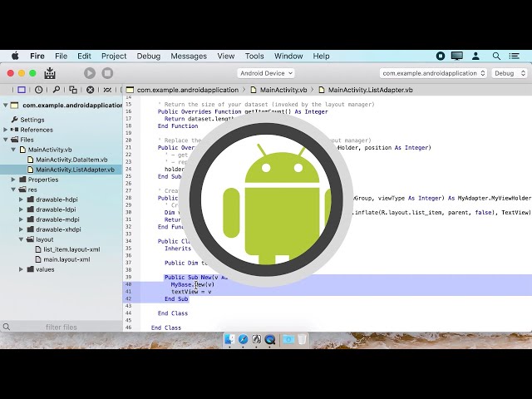This screenshot has width=532, height=399.
Task: Open Notification Center list icon
Action: click(515, 56)
